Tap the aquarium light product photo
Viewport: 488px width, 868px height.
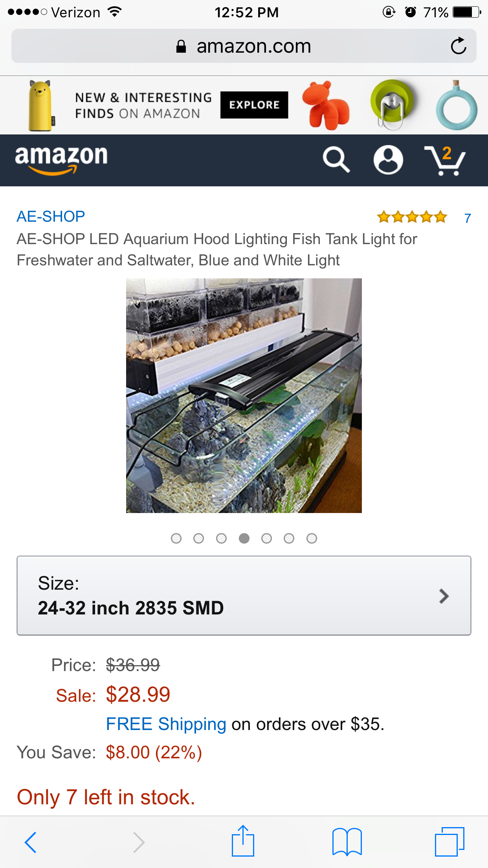[244, 395]
